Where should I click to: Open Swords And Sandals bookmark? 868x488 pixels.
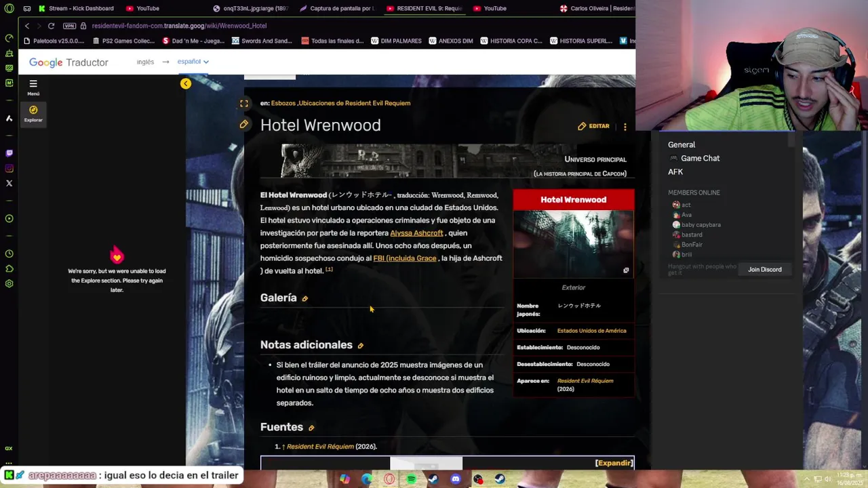262,41
